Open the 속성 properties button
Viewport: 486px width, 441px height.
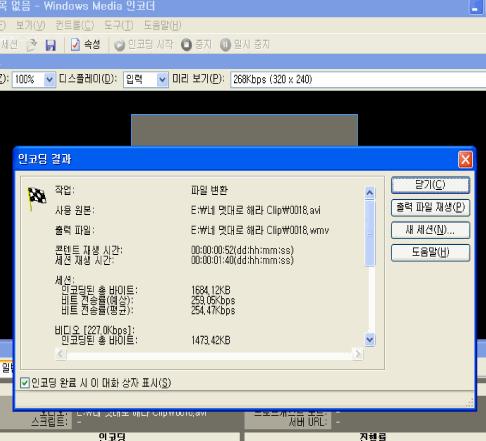point(85,45)
